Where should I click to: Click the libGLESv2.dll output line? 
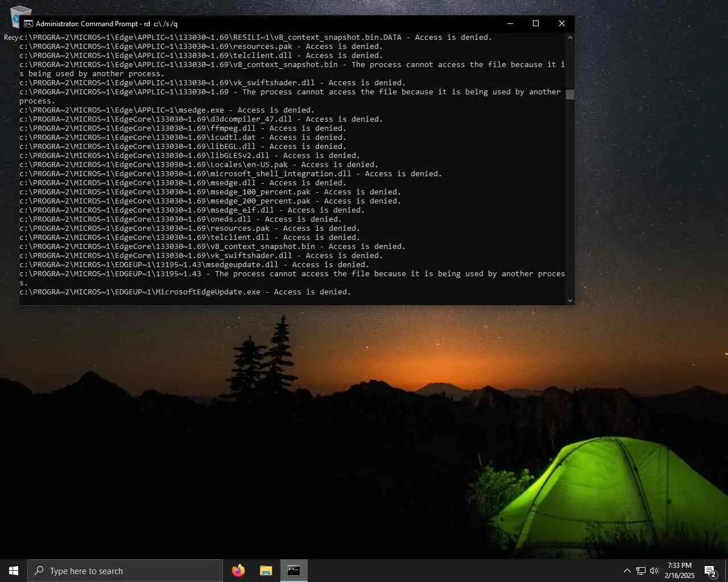point(190,156)
